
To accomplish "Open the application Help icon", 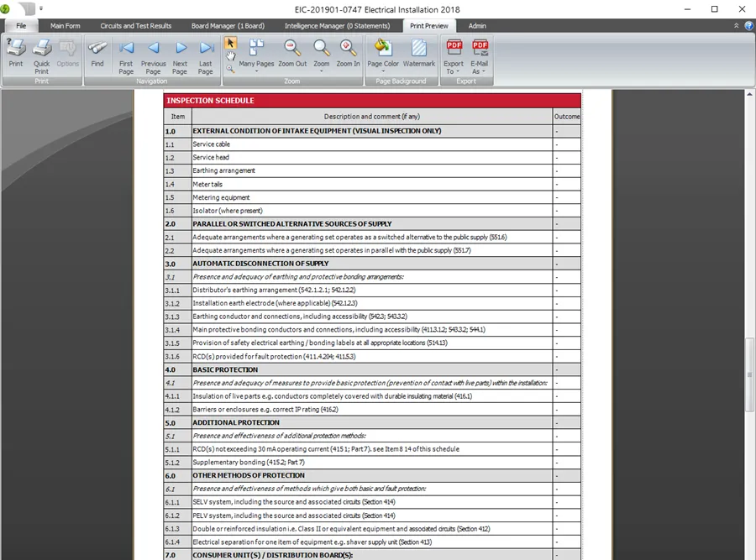I will pos(748,26).
